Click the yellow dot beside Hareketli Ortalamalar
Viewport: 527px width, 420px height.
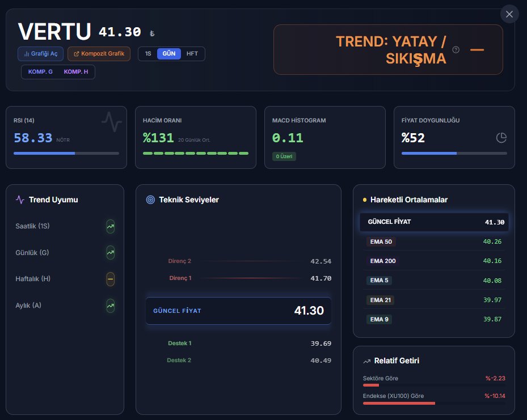[x=365, y=200]
